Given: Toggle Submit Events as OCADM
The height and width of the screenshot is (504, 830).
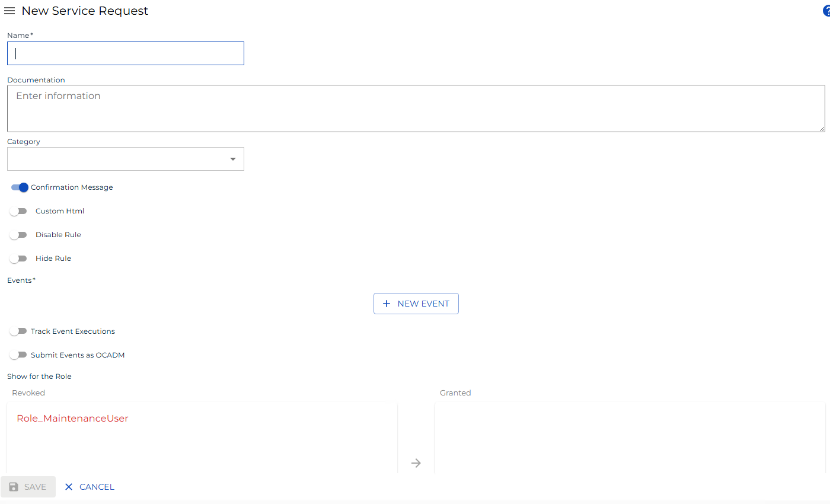Looking at the screenshot, I should point(18,355).
